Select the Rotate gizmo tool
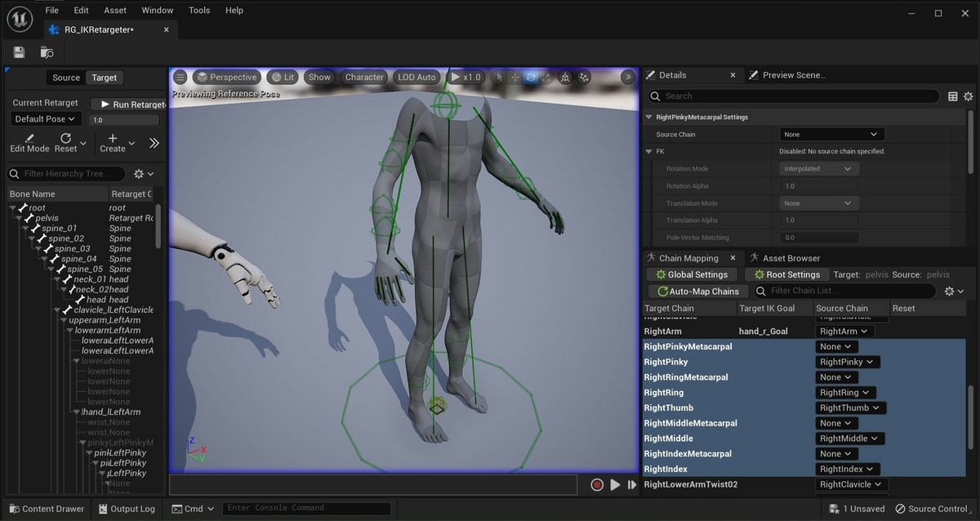The width and height of the screenshot is (980, 521). coord(531,78)
